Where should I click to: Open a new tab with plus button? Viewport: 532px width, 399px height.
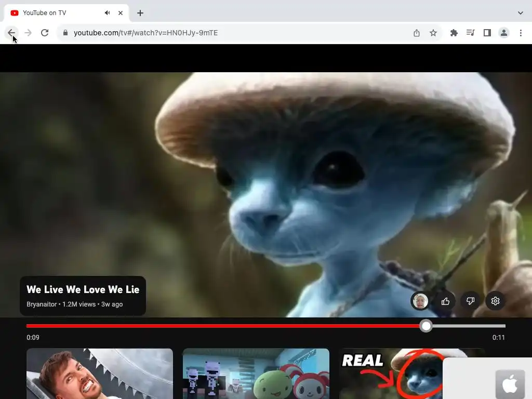click(x=140, y=13)
